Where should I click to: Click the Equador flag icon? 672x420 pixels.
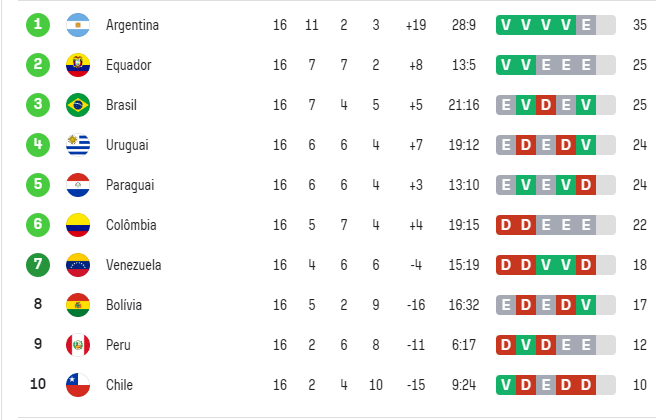(x=78, y=65)
